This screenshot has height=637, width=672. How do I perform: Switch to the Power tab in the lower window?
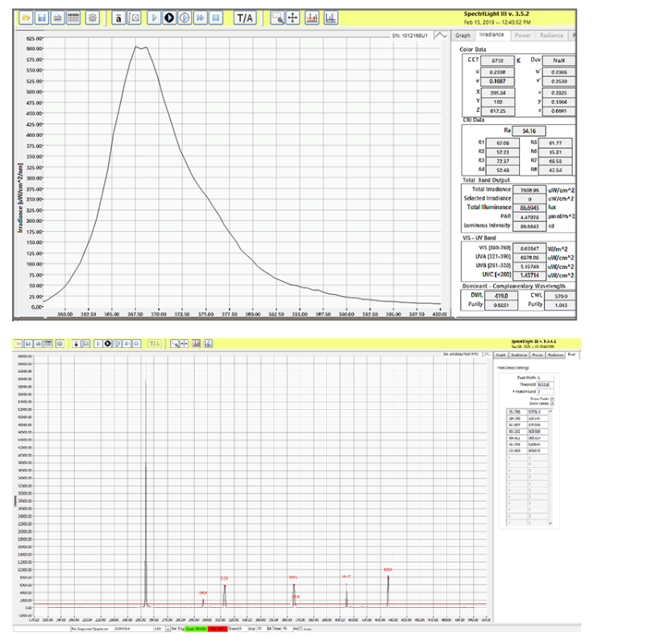tap(537, 355)
